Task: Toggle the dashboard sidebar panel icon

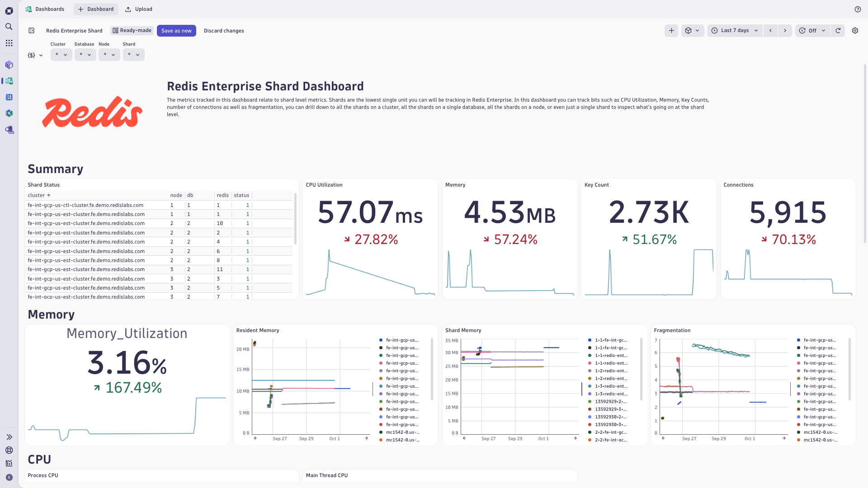Action: (x=31, y=31)
